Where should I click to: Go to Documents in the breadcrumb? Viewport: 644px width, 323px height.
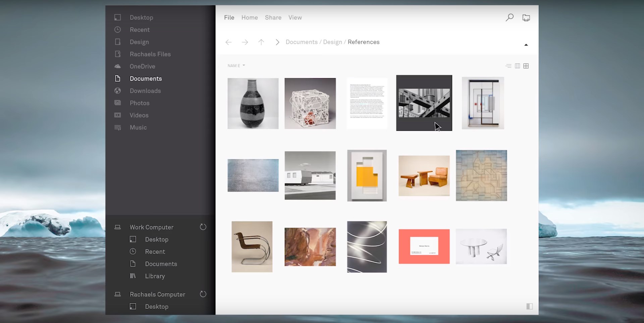[x=301, y=42]
